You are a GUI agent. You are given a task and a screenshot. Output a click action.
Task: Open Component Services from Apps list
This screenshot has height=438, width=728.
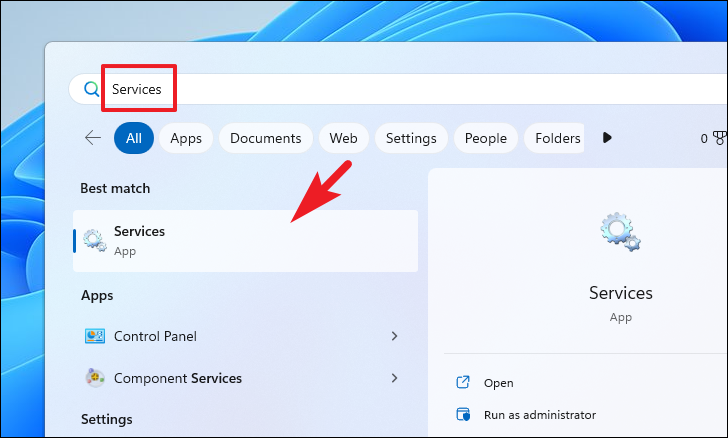click(246, 378)
